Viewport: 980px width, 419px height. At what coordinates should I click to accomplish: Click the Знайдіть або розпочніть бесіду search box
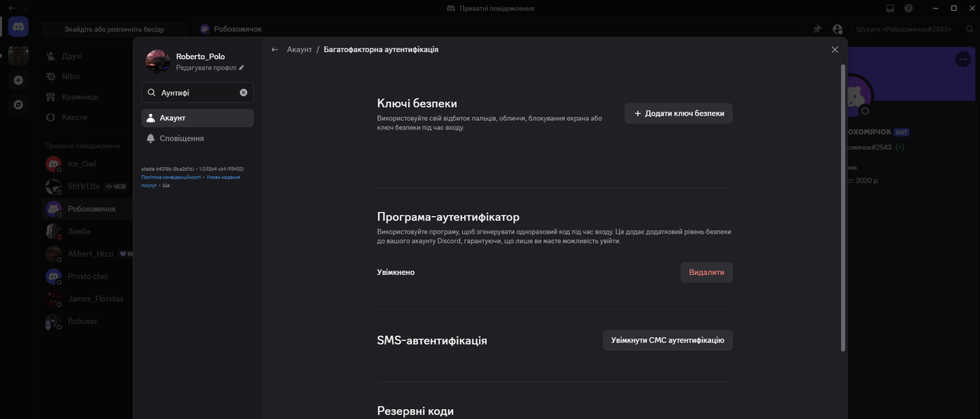pyautogui.click(x=114, y=29)
